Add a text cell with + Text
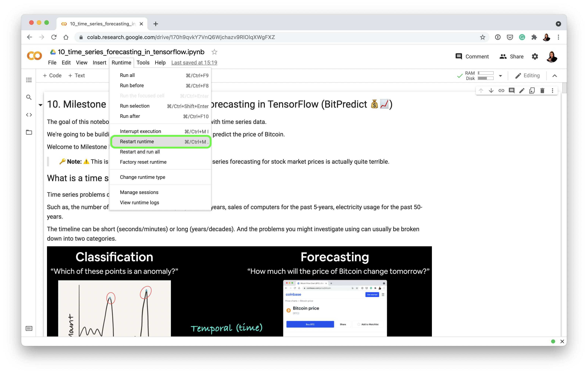 click(76, 75)
